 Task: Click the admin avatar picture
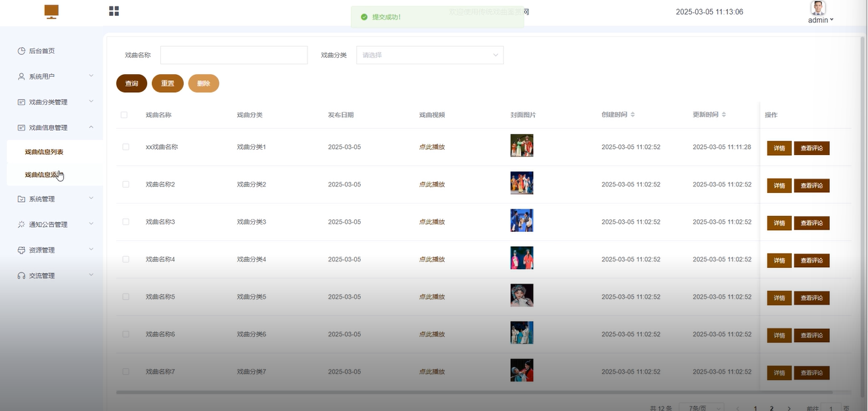coord(818,8)
